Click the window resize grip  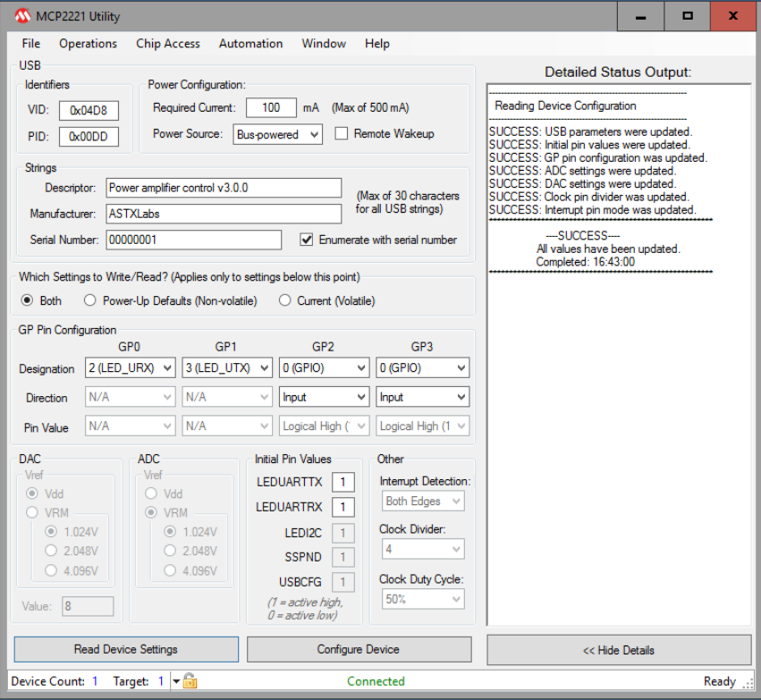[748, 684]
